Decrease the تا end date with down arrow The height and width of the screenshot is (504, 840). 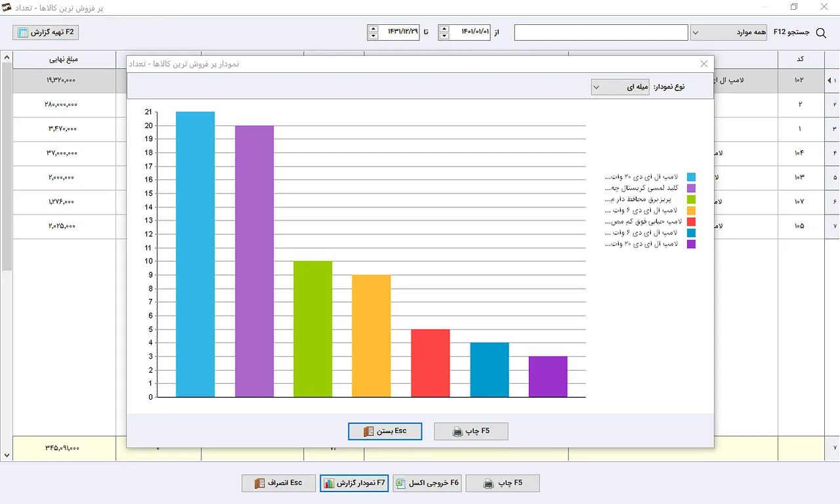pos(373,36)
